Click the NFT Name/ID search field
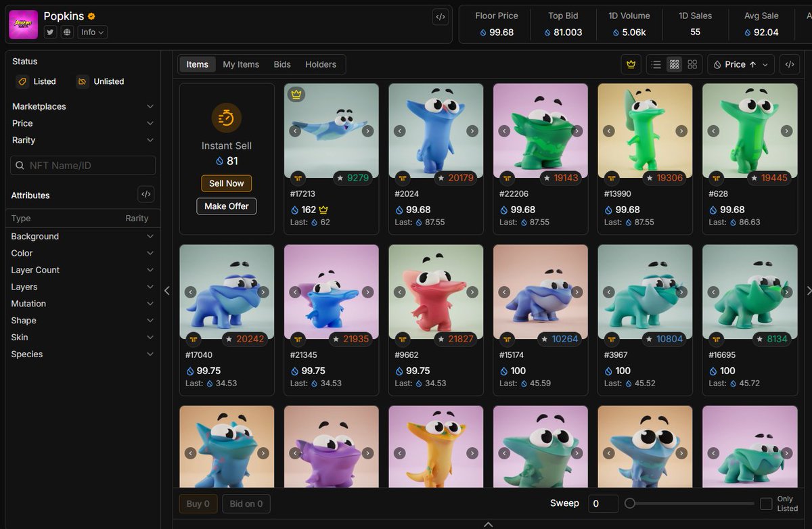This screenshot has width=812, height=529. (x=83, y=165)
